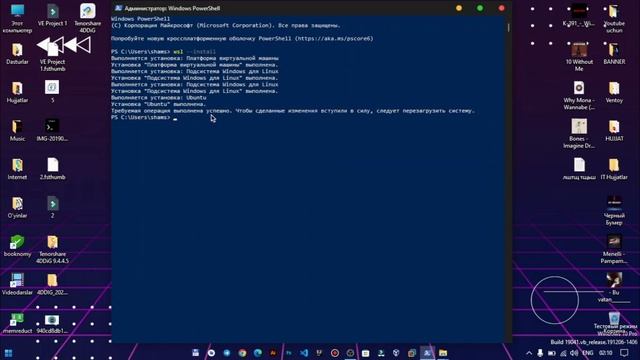Open File Explorer from the taskbar
640x360 pixels.
[x=443, y=353]
